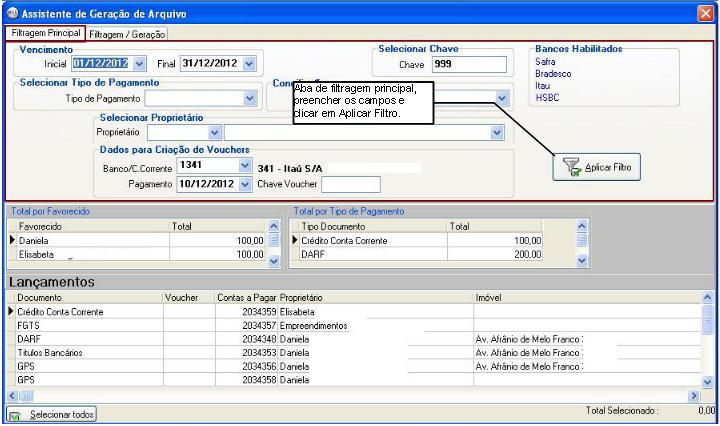
Task: Open the Pagamento date dropdown
Action: tap(245, 184)
